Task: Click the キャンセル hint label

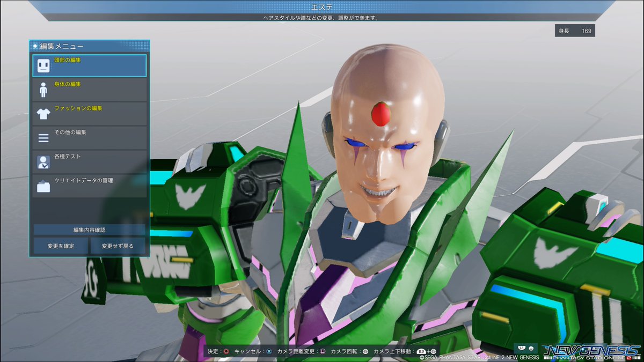Action: click(248, 351)
